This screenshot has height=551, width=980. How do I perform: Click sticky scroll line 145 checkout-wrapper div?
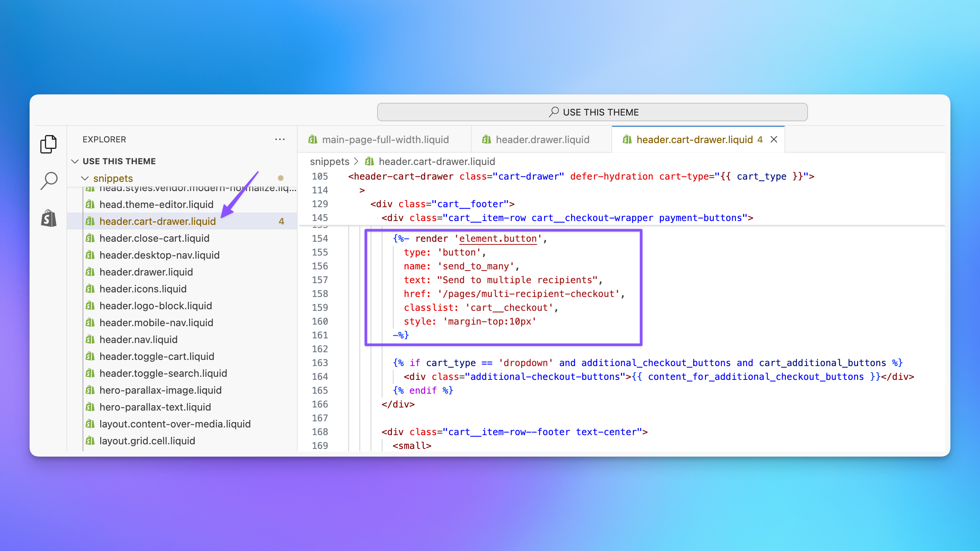pyautogui.click(x=567, y=218)
